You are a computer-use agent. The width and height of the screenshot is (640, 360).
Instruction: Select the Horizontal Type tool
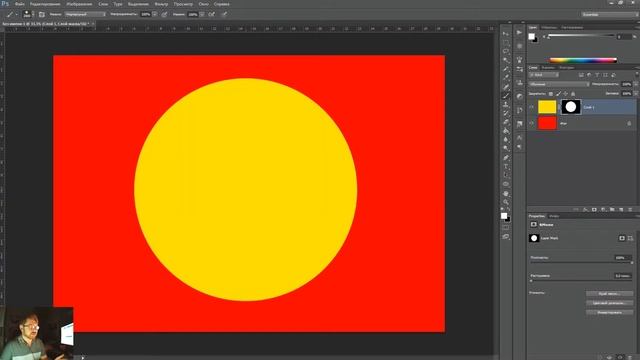[506, 166]
